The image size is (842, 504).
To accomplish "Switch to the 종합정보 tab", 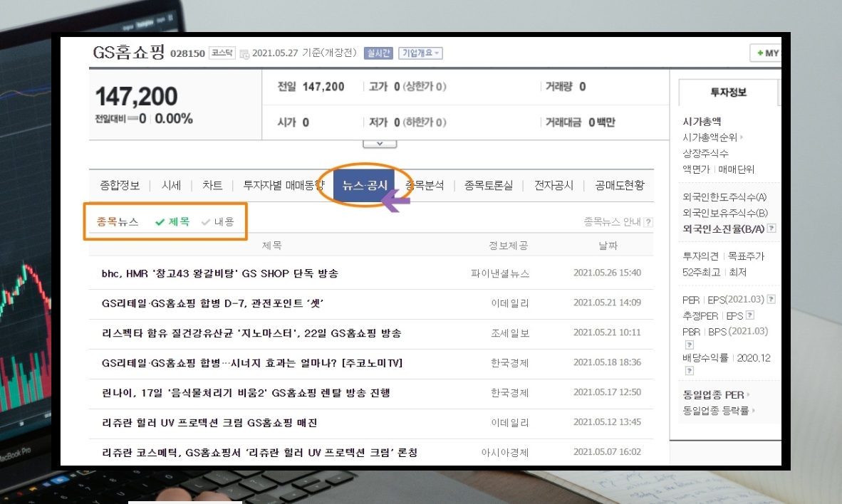I will (x=120, y=186).
